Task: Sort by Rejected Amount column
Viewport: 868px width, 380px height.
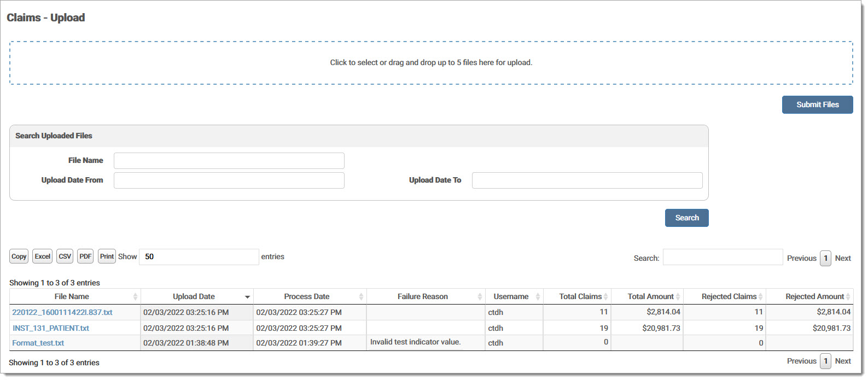Action: [x=814, y=296]
